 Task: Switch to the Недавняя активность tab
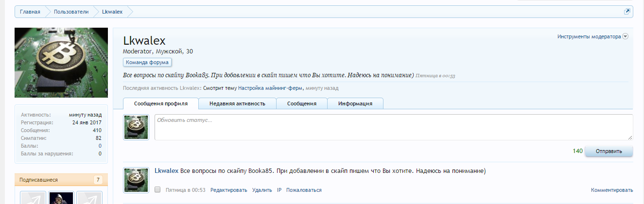pos(237,103)
